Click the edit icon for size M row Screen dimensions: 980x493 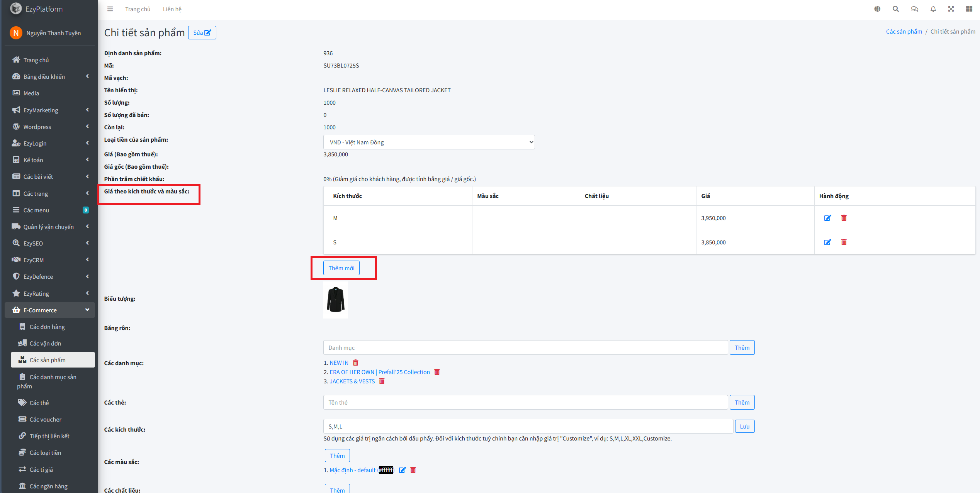coord(827,218)
